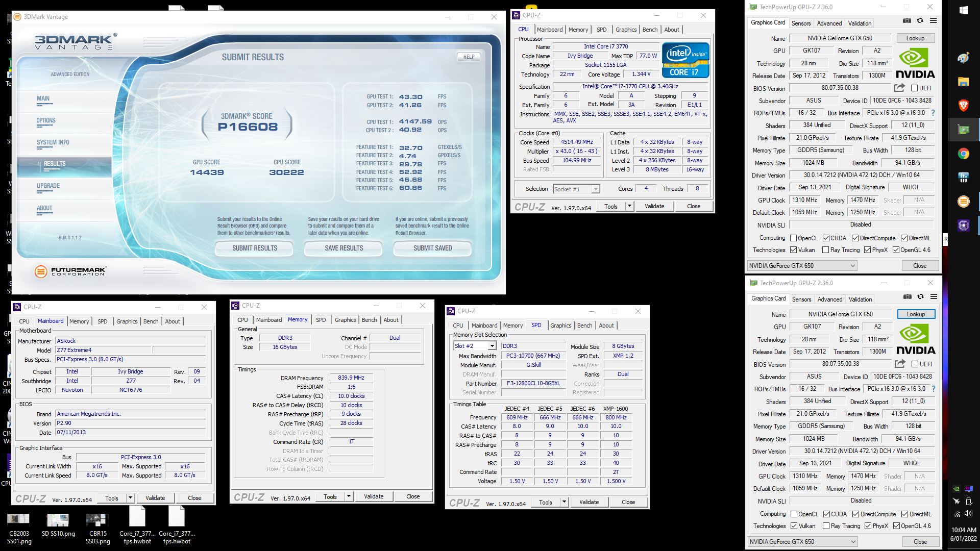Open Slot #2 memory slot dropdown
Image resolution: width=980 pixels, height=551 pixels.
coord(475,346)
